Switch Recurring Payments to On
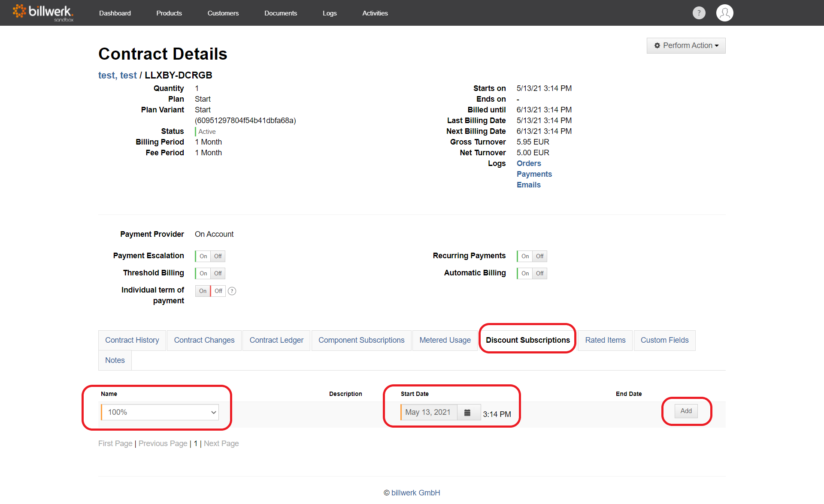This screenshot has width=824, height=504. [x=525, y=256]
